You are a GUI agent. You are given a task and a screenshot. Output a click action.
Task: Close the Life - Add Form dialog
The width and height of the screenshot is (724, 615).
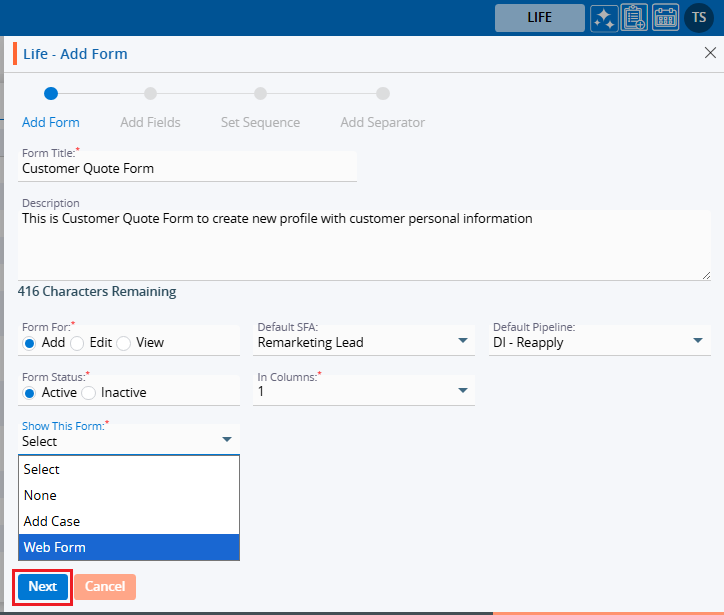coord(710,53)
